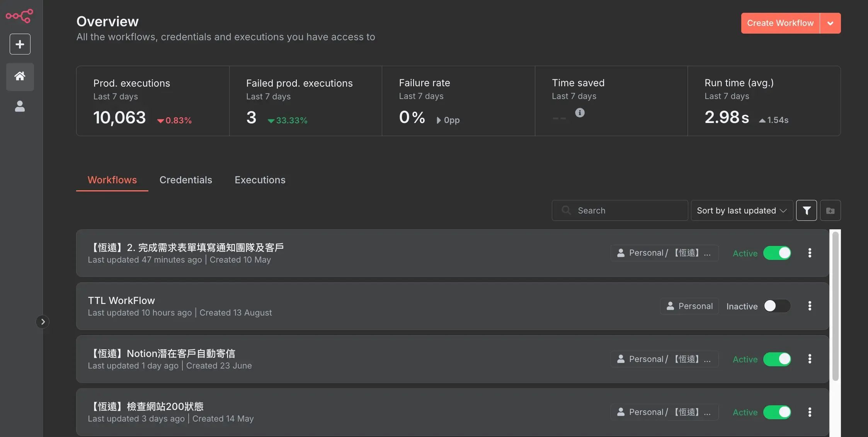Open the home overview icon in sidebar
The height and width of the screenshot is (437, 868).
click(20, 76)
